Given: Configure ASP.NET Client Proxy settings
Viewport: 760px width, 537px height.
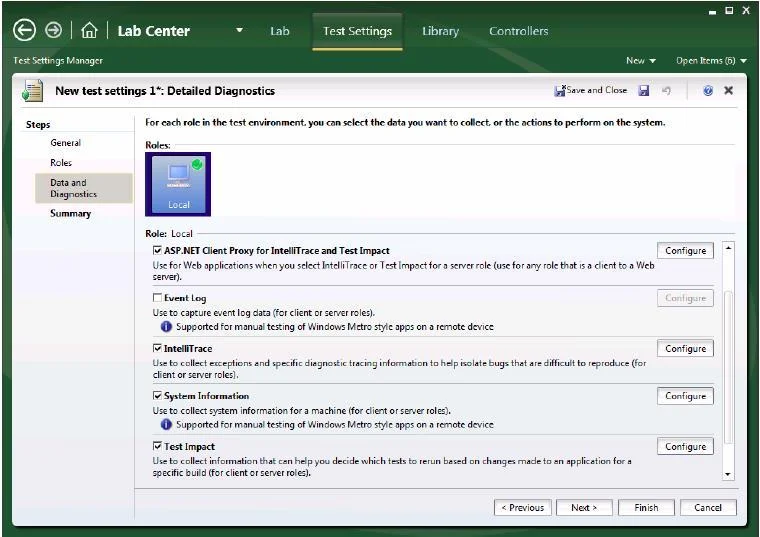Looking at the screenshot, I should point(685,251).
